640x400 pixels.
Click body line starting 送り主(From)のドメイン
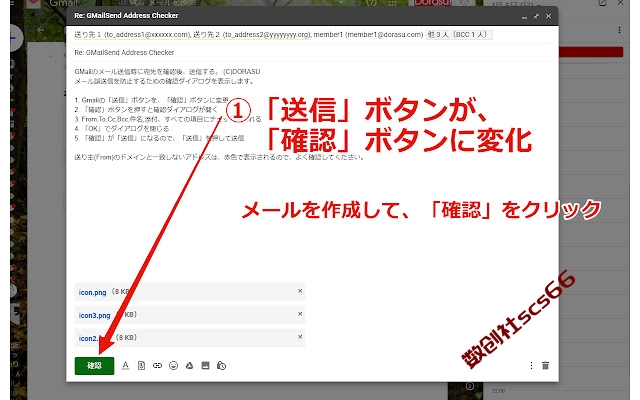(220, 157)
